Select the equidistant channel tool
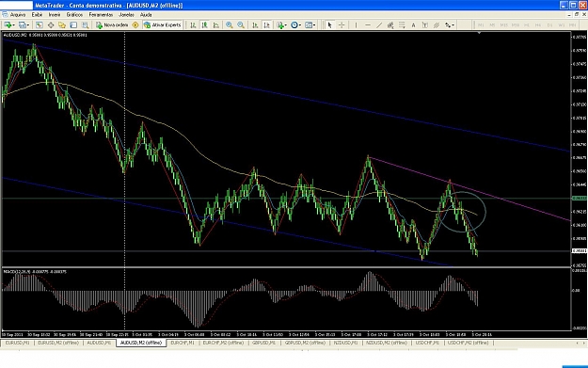 [390, 24]
